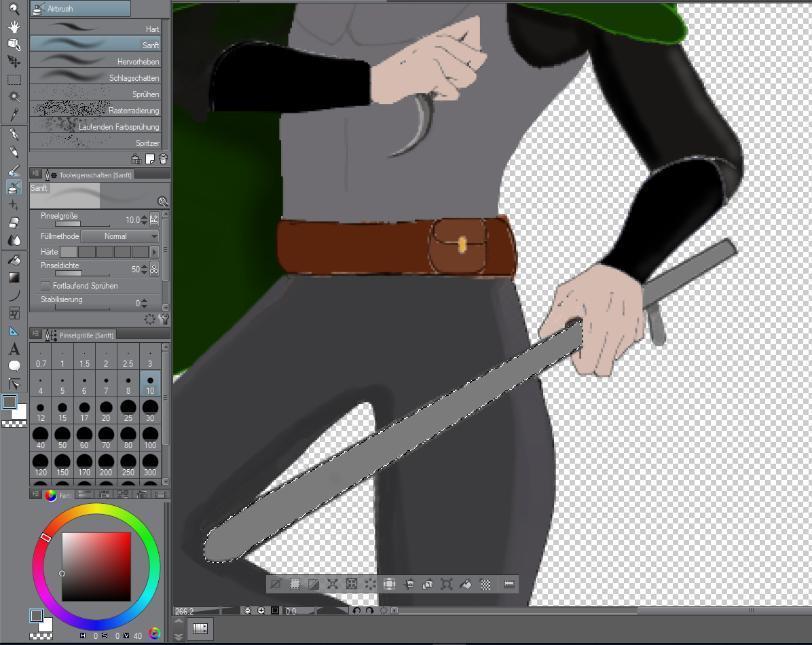Select the Decoration sparkle tool
The height and width of the screenshot is (645, 812).
(x=14, y=205)
